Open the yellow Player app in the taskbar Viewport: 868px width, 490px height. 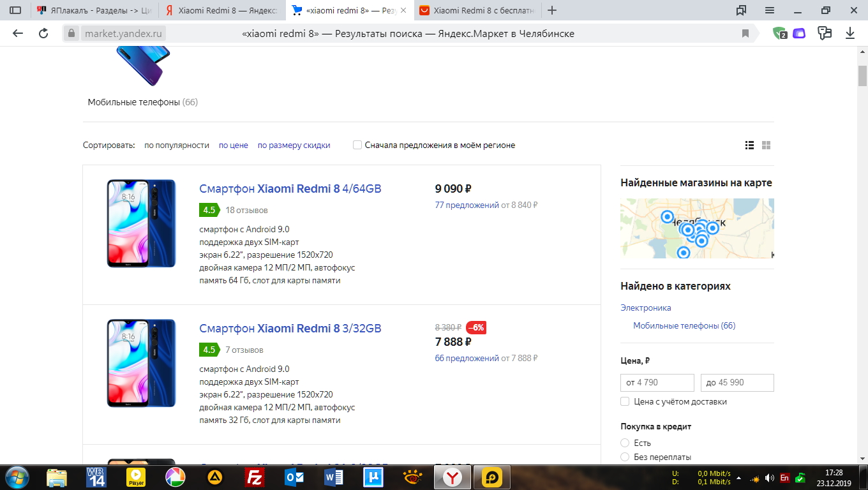[136, 477]
